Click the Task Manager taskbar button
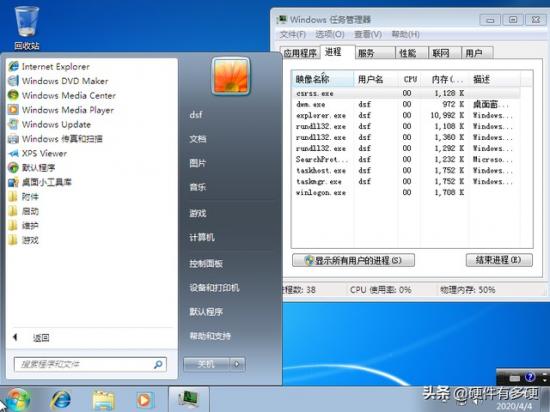Viewport: 550px width, 412px height. point(189,399)
